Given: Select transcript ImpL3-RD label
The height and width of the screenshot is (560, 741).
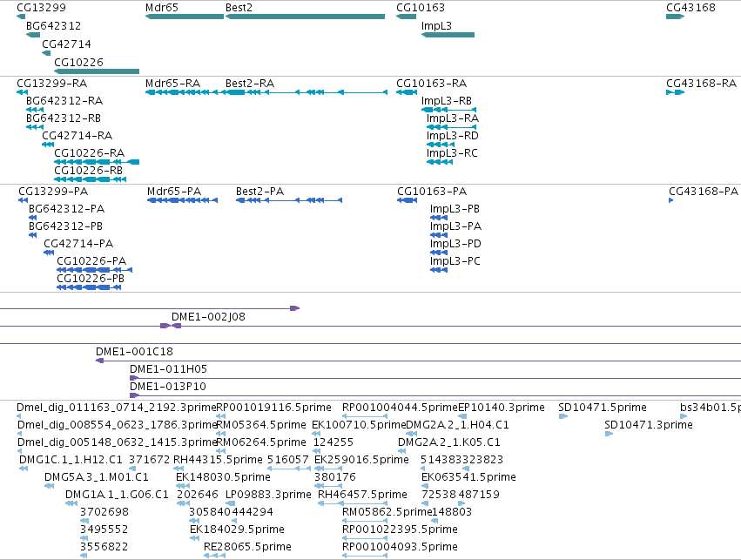Looking at the screenshot, I should coord(452,136).
